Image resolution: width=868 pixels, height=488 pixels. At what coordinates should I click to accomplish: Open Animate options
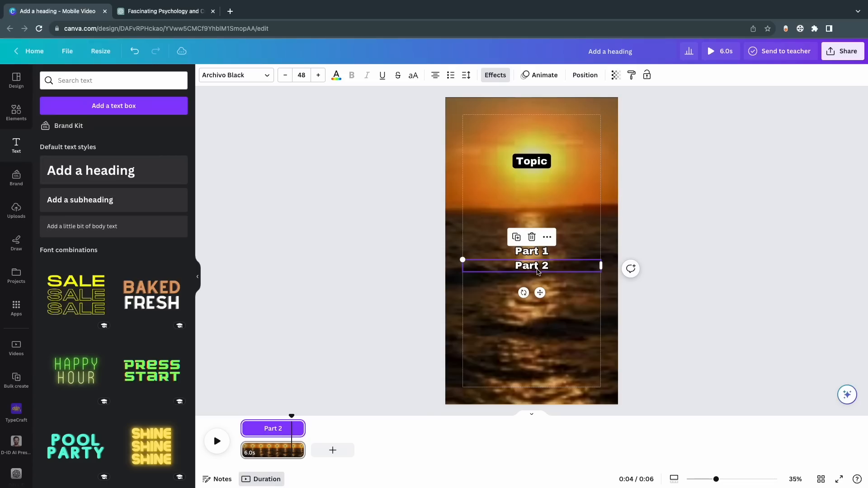coord(539,75)
